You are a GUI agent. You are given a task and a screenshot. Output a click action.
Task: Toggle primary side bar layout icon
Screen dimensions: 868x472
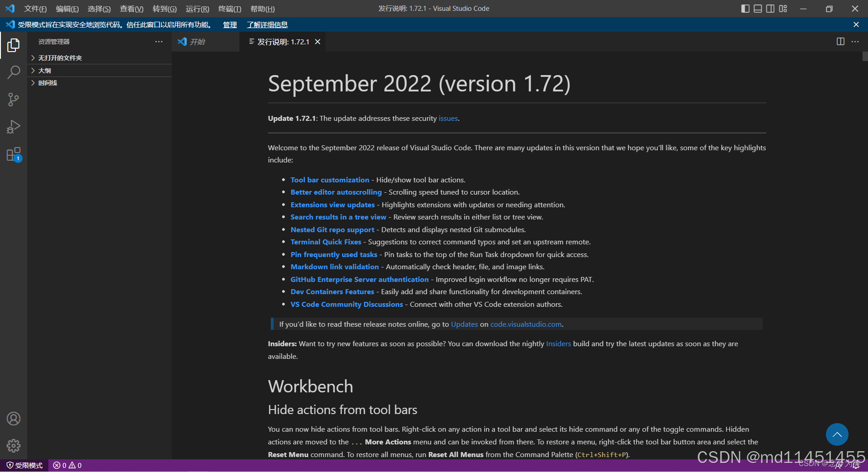745,9
